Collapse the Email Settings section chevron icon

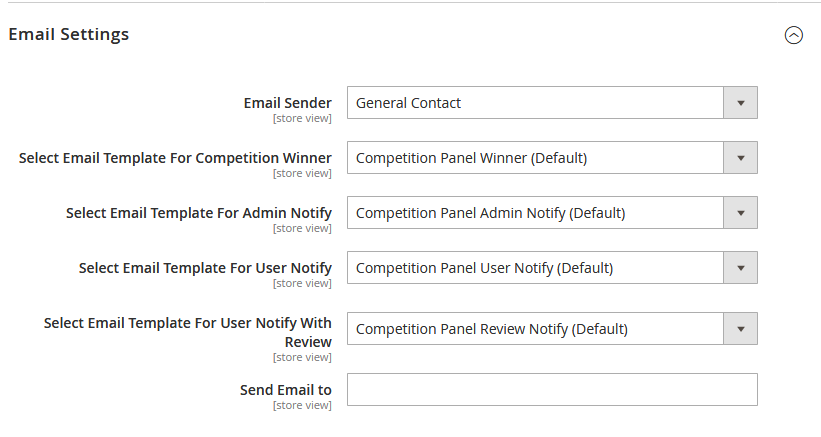point(794,35)
